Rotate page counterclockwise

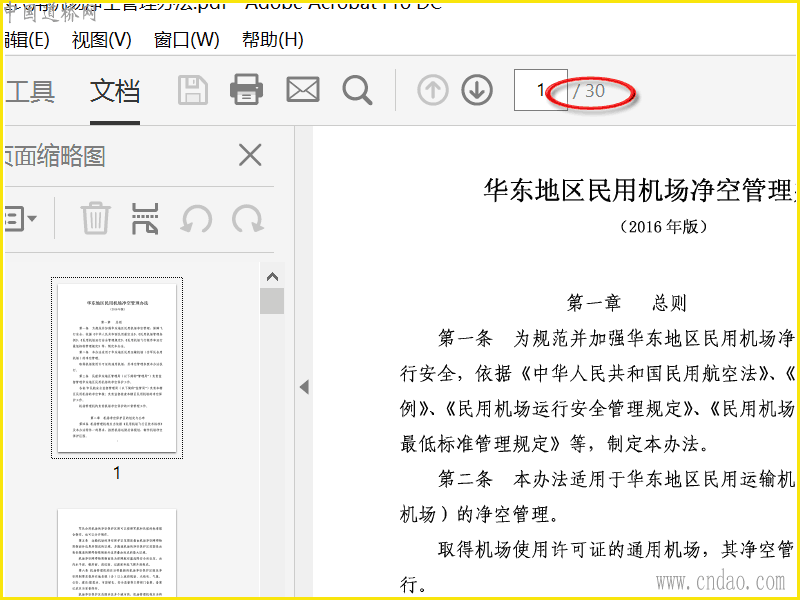(196, 219)
